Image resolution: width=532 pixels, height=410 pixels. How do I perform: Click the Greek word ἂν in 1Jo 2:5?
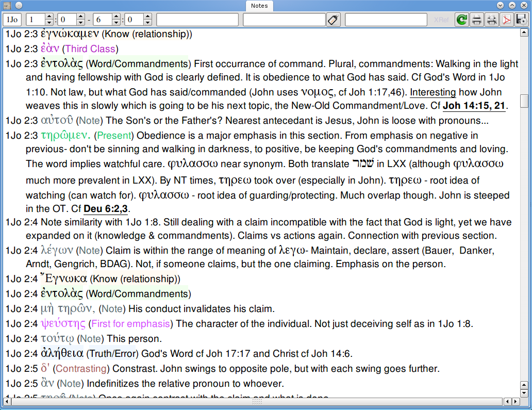47,383
